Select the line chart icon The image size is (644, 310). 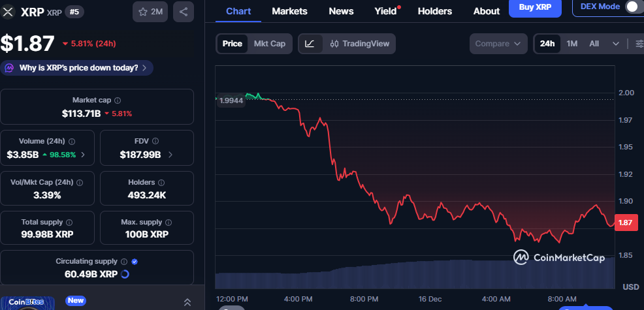click(x=310, y=44)
